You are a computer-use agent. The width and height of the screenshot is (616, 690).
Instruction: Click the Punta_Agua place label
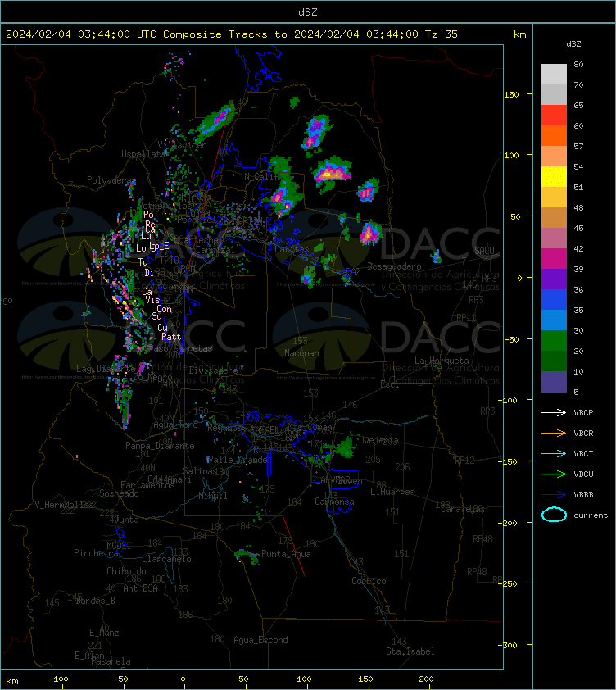click(x=286, y=554)
